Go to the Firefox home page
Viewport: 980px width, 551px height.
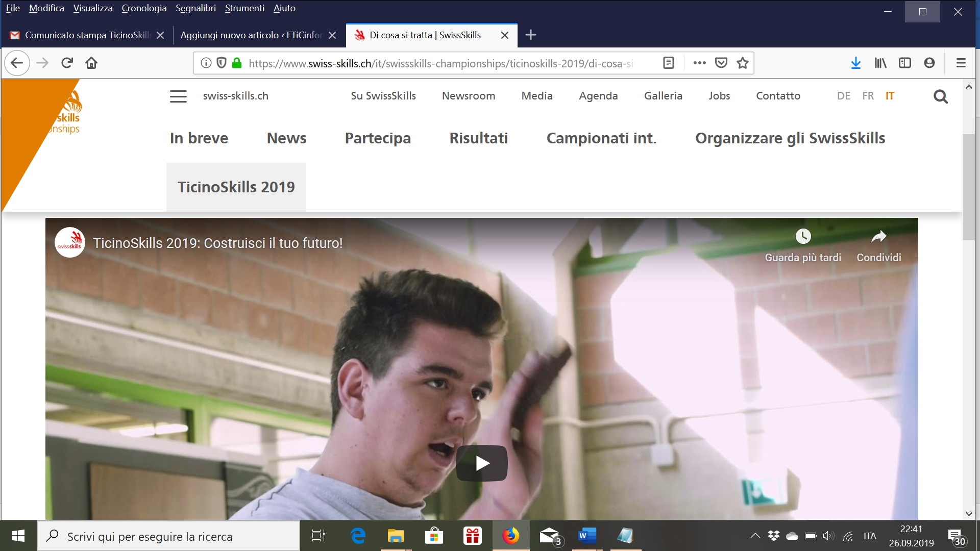point(91,63)
